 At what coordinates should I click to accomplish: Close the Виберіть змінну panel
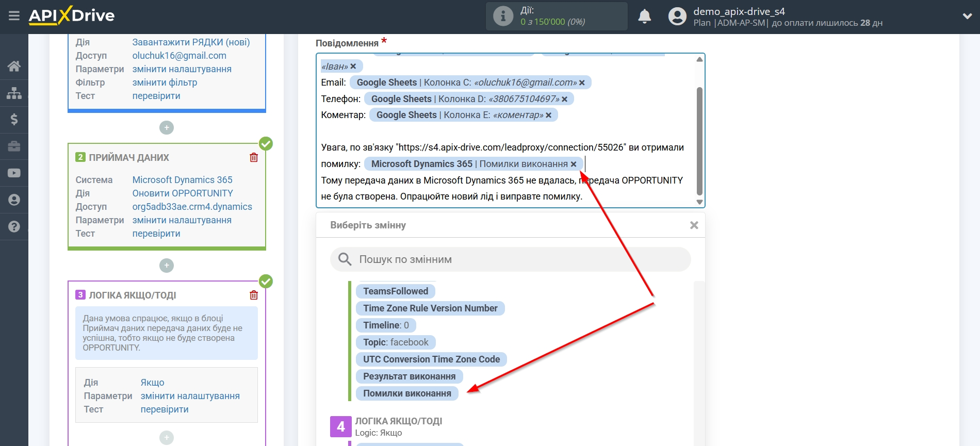click(x=694, y=225)
